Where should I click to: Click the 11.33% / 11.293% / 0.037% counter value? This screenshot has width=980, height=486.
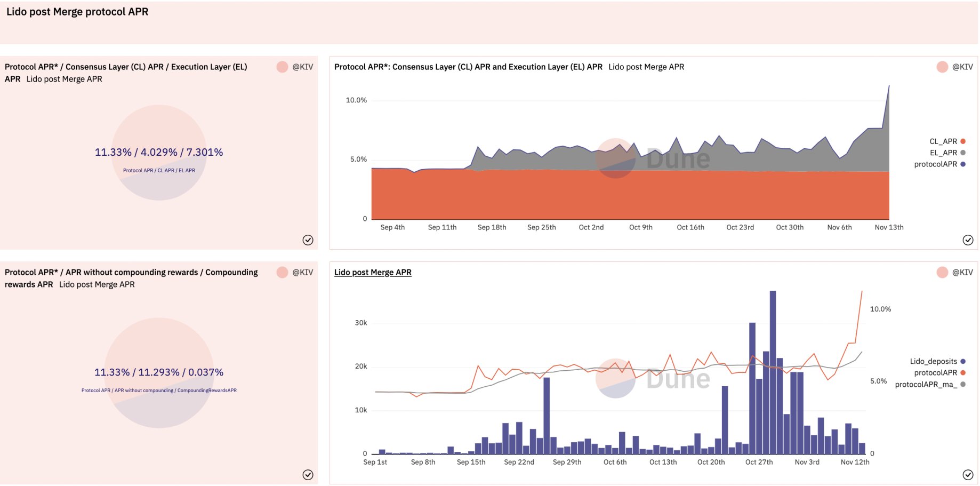(x=159, y=372)
